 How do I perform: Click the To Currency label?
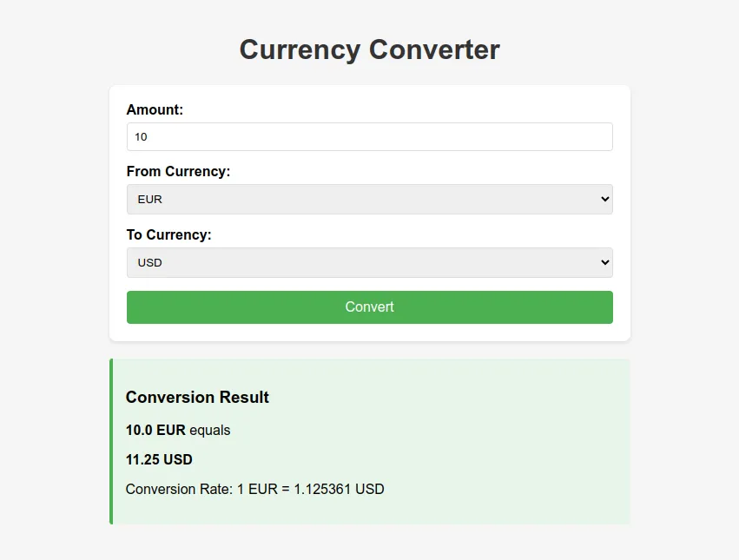click(x=169, y=234)
